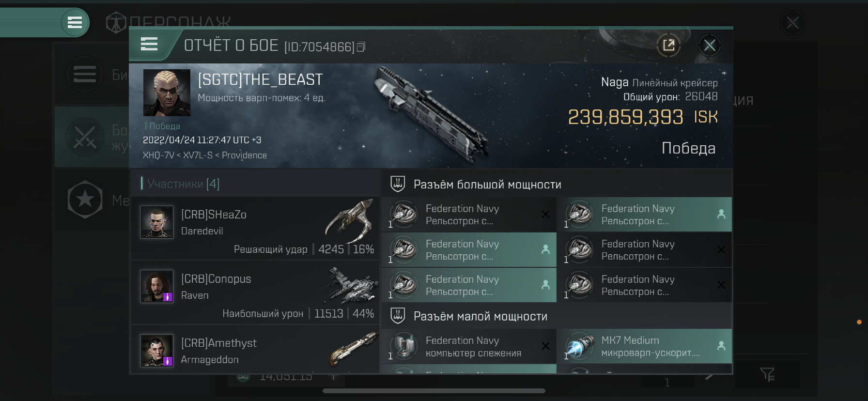Select Federation Navy tracking computer module
868x401 pixels.
[469, 347]
